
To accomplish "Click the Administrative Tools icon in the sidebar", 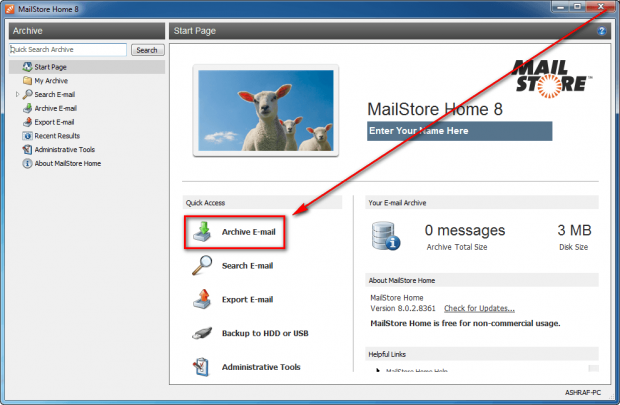I will [x=27, y=150].
